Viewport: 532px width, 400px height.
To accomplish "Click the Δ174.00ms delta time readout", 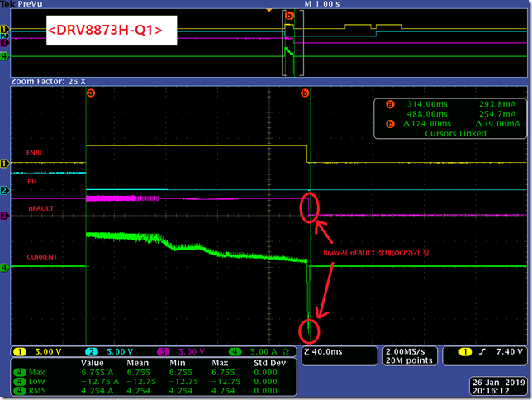I will (427, 124).
